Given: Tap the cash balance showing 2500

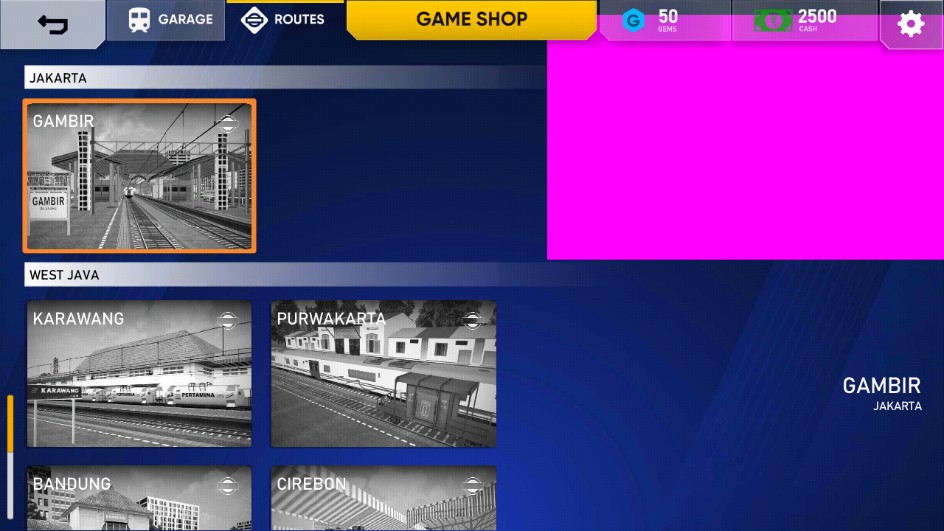Looking at the screenshot, I should tap(804, 20).
